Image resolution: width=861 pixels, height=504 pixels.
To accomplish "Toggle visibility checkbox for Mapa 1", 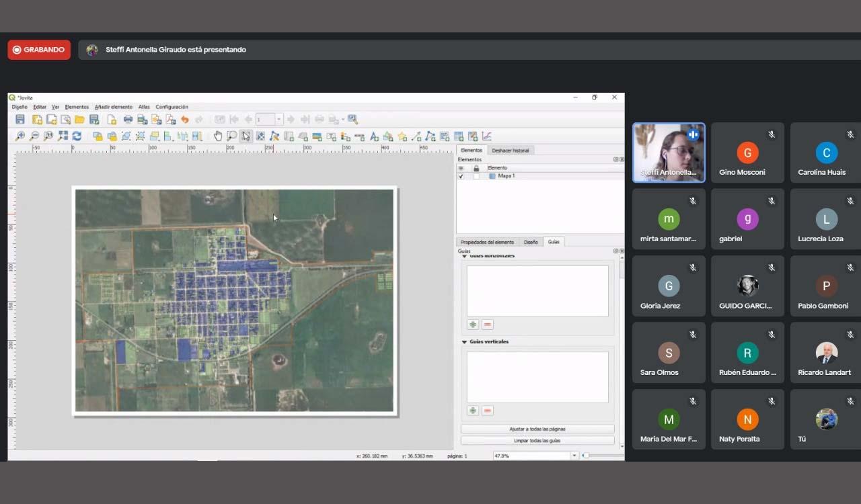I will coord(461,176).
